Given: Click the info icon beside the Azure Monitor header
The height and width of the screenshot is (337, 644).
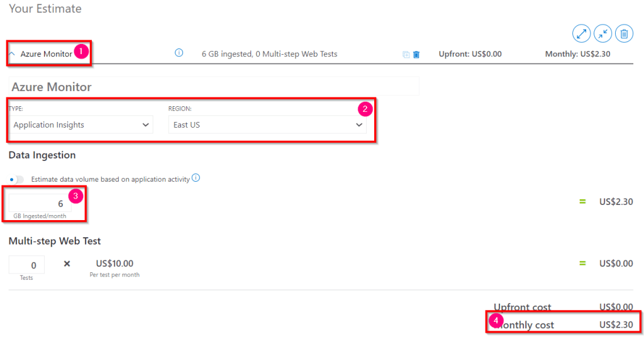Looking at the screenshot, I should click(179, 53).
